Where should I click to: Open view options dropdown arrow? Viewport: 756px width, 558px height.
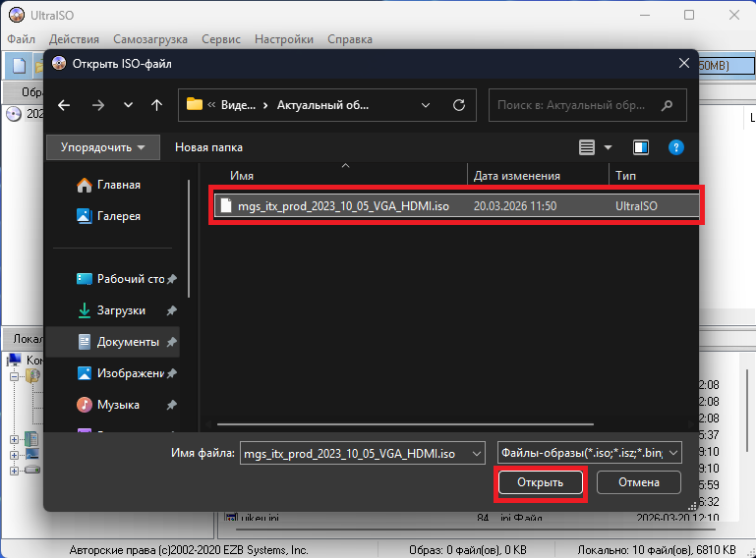tap(608, 147)
